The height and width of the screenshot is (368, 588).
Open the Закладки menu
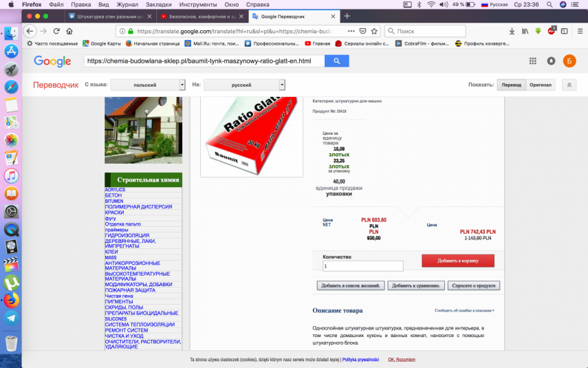158,4
